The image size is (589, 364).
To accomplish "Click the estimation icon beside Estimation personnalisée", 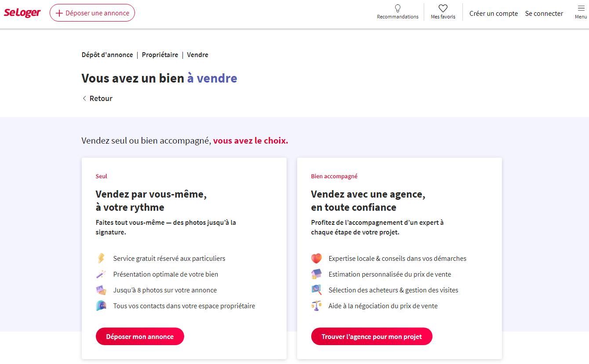I will click(316, 274).
